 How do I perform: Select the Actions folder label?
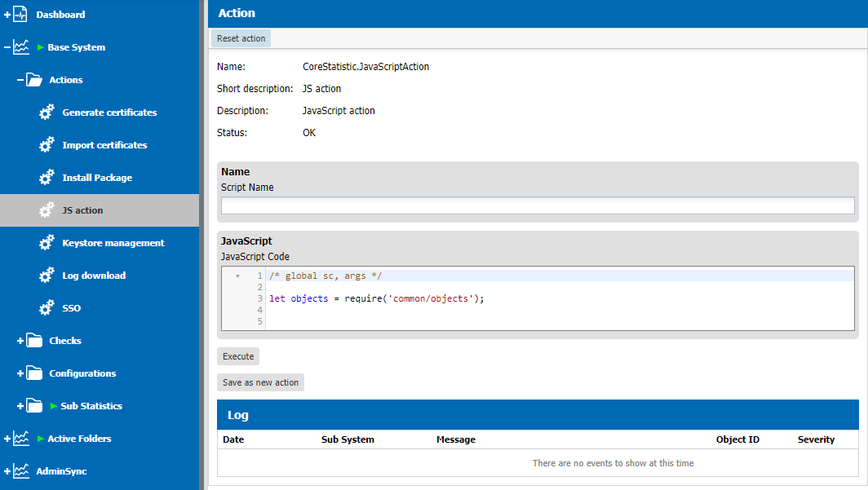66,80
